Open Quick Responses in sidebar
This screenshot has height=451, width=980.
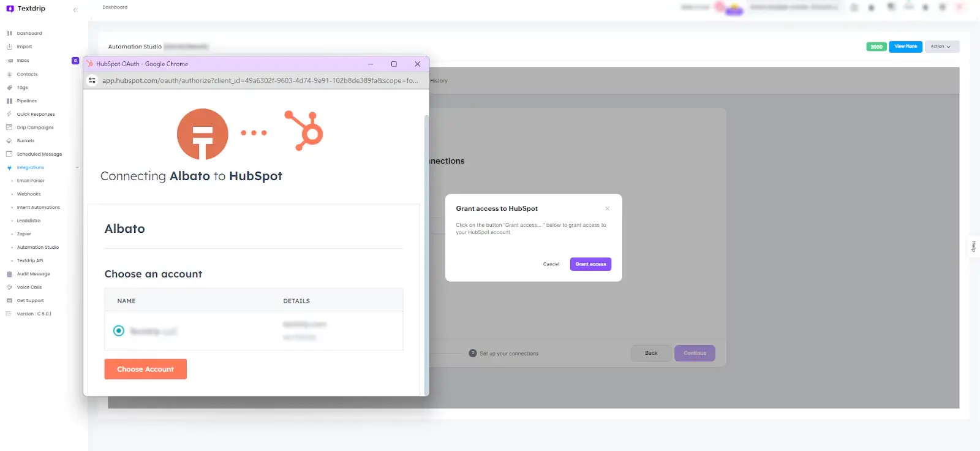tap(36, 114)
